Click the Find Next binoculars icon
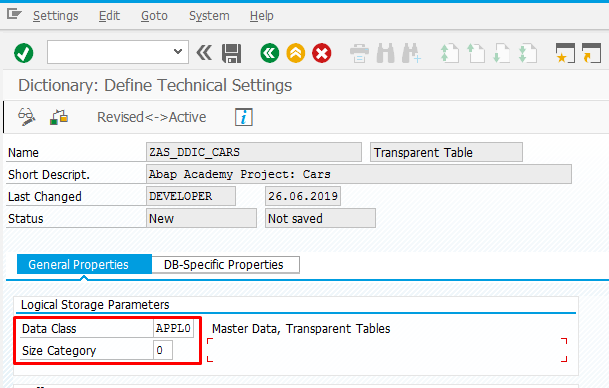Viewport: 609px width, 388px height. 411,53
